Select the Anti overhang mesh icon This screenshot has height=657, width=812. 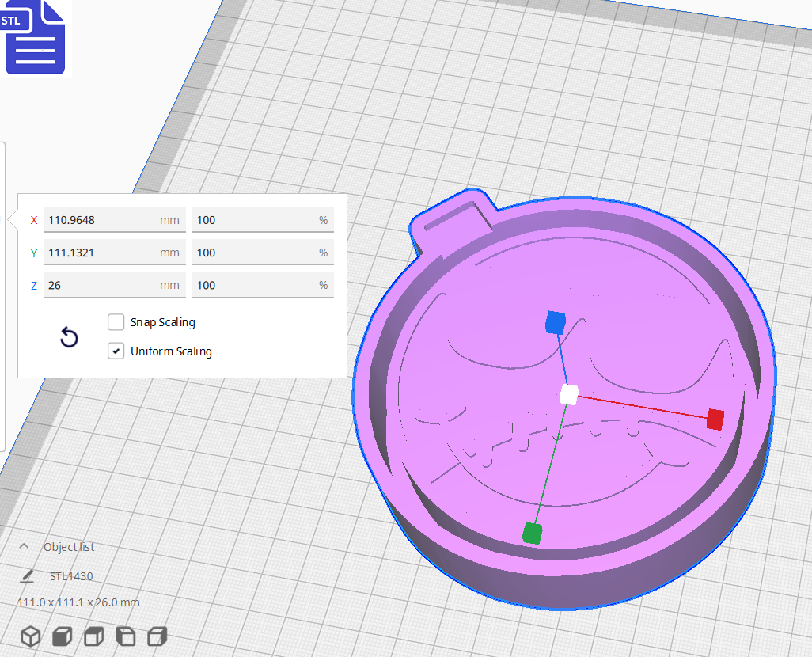point(156,636)
